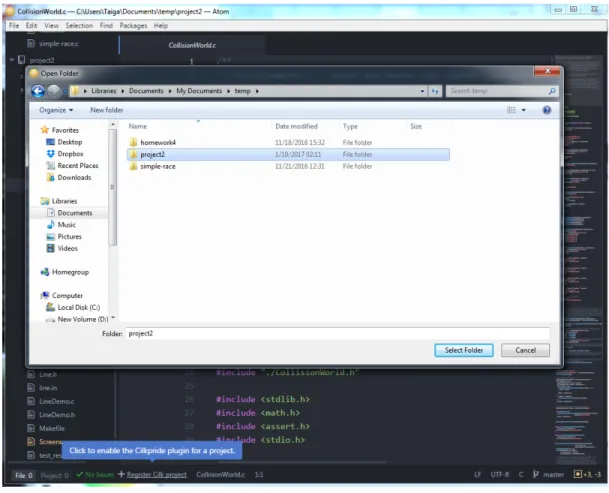This screenshot has width=609, height=493.
Task: Collapse project2 folder in Atom tree
Action: (12, 60)
